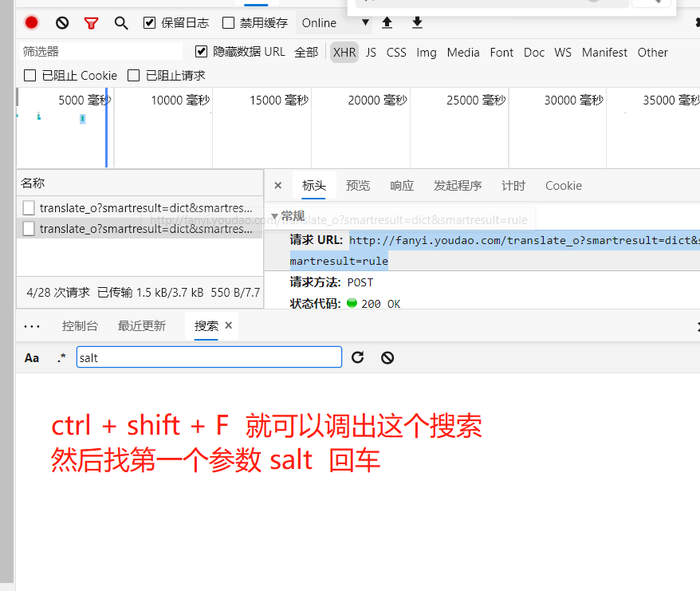Filter by CSS requests
The width and height of the screenshot is (700, 591).
coord(396,53)
